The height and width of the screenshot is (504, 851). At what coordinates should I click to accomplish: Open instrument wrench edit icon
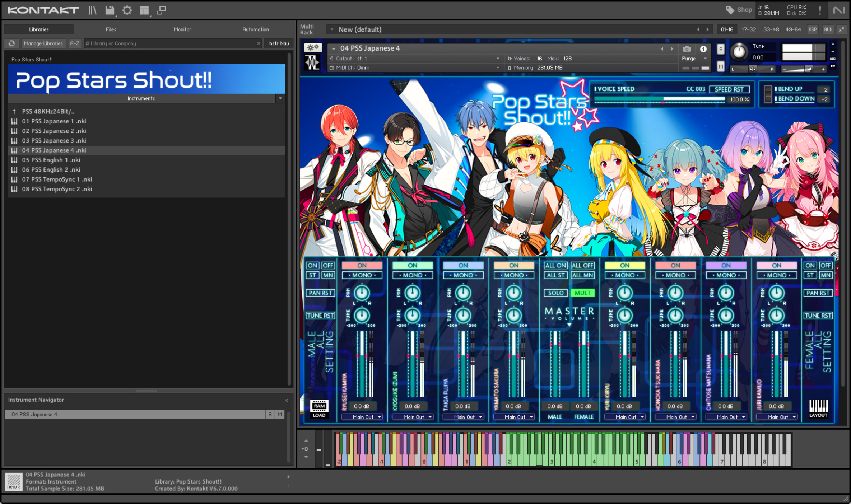(313, 47)
